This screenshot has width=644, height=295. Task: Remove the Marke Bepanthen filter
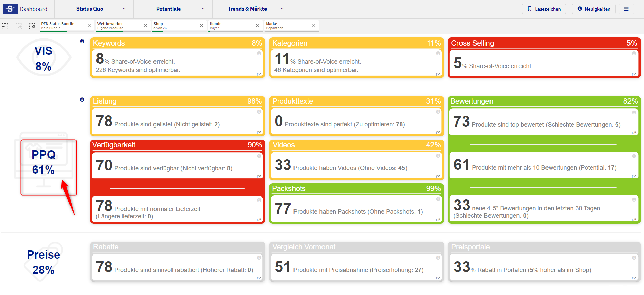tap(314, 26)
